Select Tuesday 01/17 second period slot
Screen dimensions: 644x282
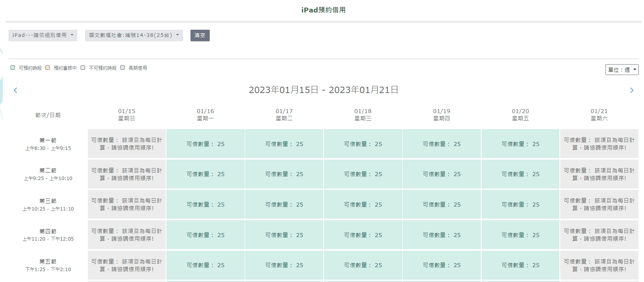click(x=284, y=174)
